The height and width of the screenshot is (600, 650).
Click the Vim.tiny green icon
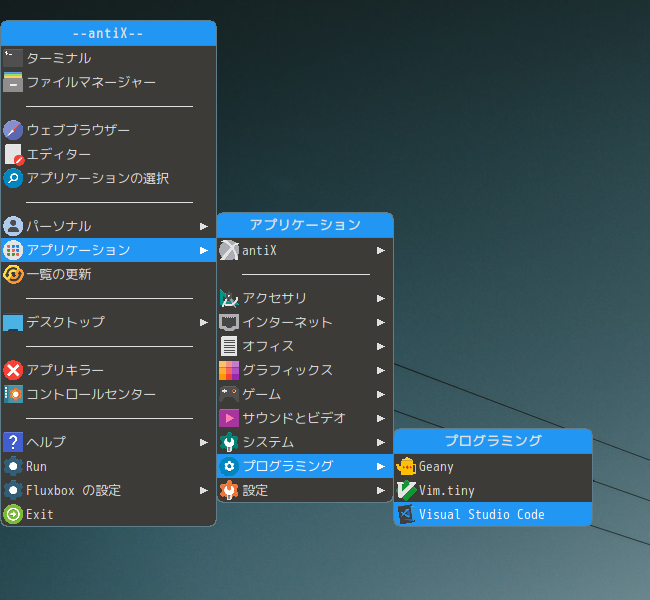coord(406,490)
